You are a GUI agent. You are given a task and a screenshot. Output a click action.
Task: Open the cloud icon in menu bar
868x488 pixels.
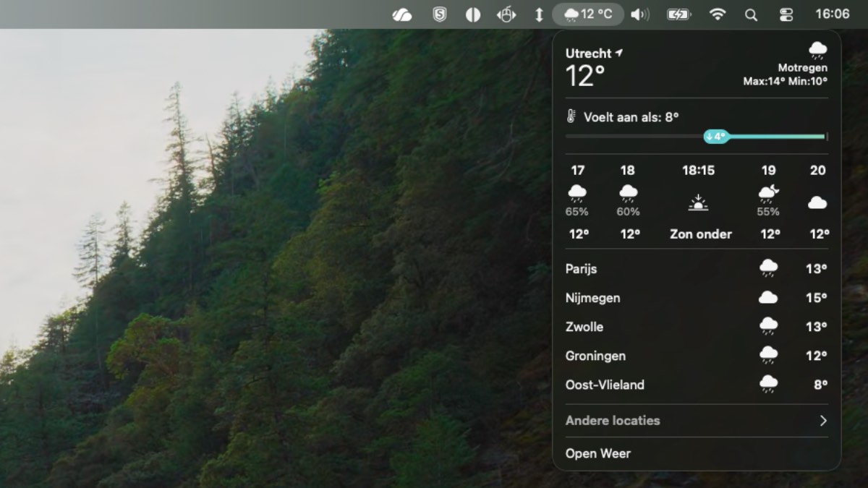[402, 14]
